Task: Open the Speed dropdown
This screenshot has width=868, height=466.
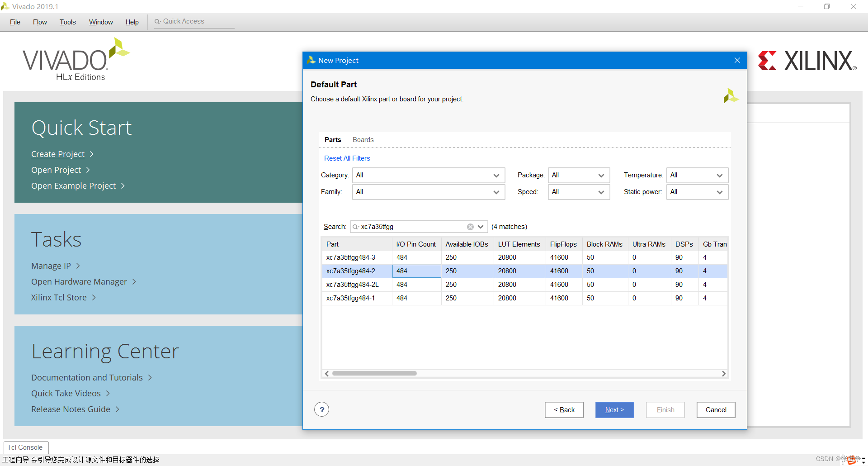Action: click(x=579, y=192)
